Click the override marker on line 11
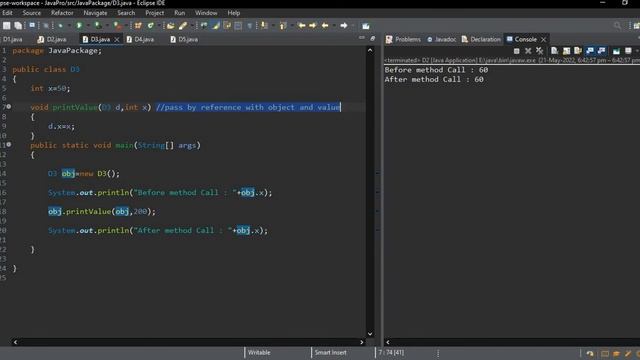 9,144
